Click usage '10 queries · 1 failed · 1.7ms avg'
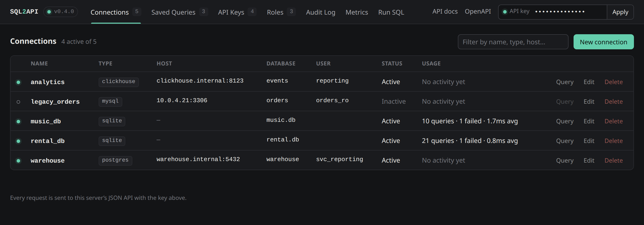This screenshot has width=644, height=225. click(470, 121)
